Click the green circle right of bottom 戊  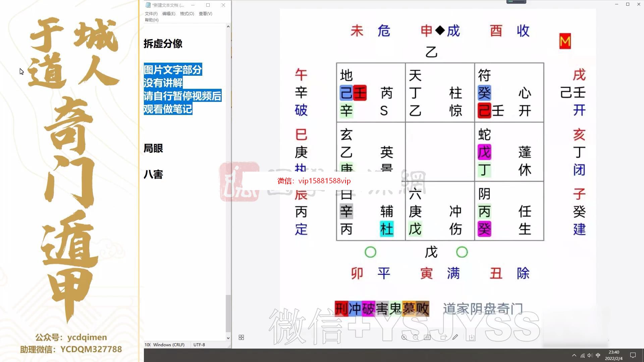pos(462,252)
